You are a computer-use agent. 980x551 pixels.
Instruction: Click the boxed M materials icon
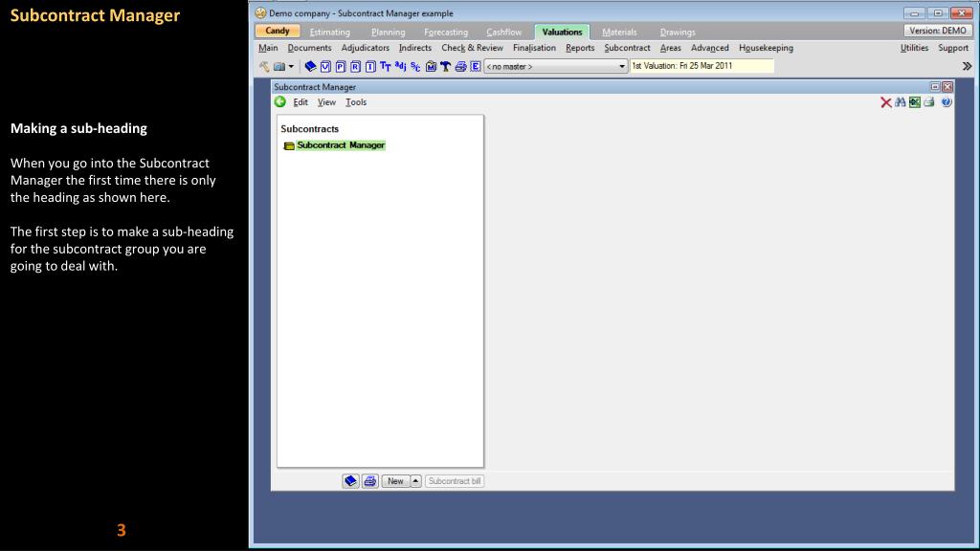pyautogui.click(x=431, y=66)
